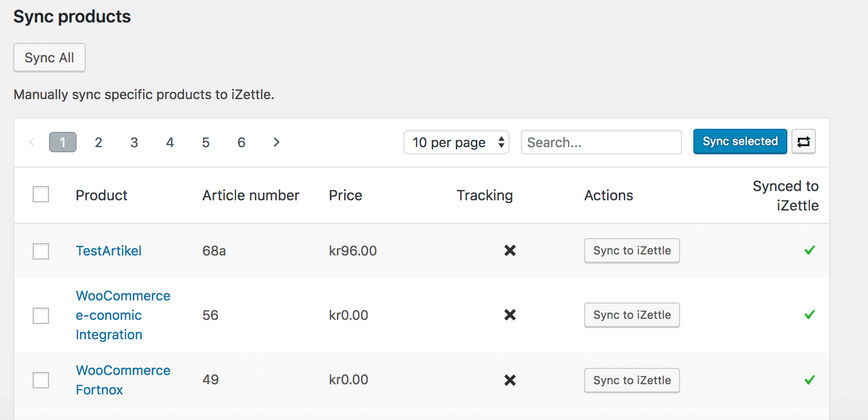Jump to page 2 of products
Image resolution: width=868 pixels, height=420 pixels.
(x=99, y=142)
